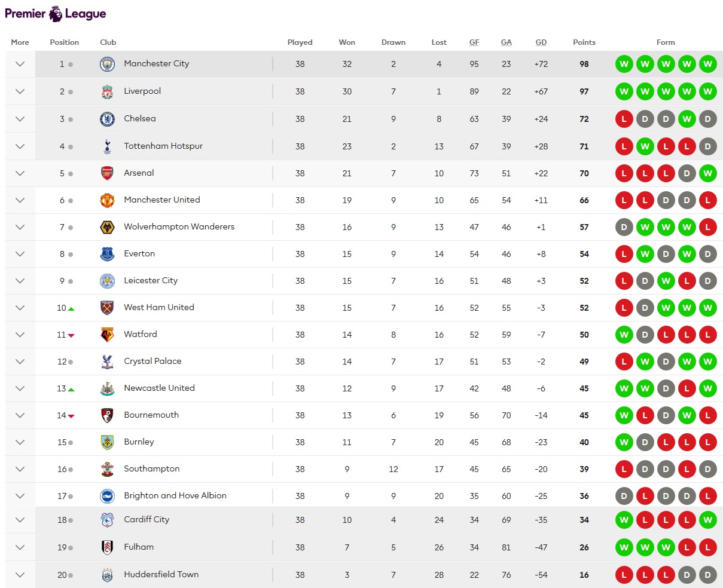Image resolution: width=723 pixels, height=588 pixels.
Task: Click the Bournemouth club crest
Action: click(107, 415)
